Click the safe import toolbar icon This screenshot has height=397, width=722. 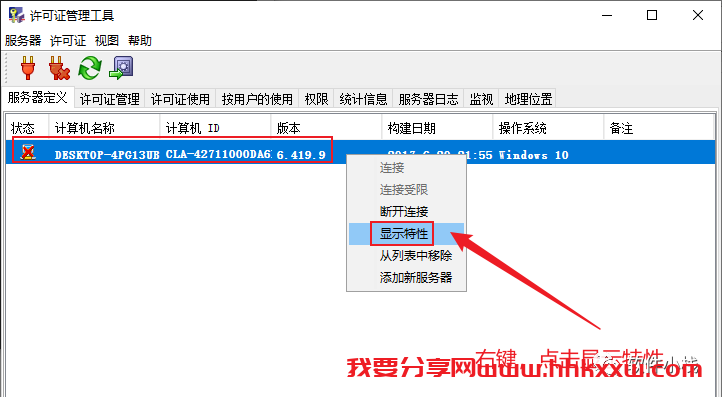pos(121,68)
